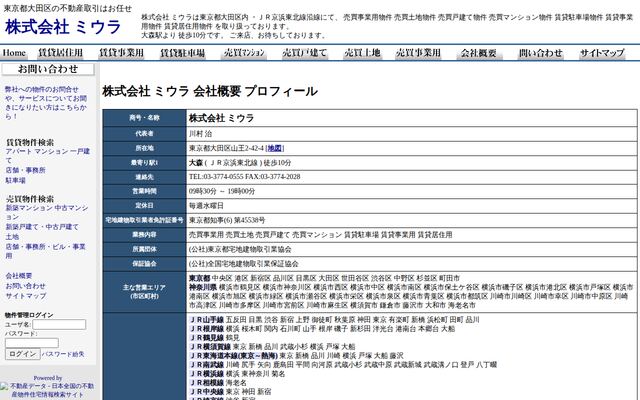Open the sidebar 会社概要 link
Image resolution: width=640 pixels, height=400 pixels.
18,276
